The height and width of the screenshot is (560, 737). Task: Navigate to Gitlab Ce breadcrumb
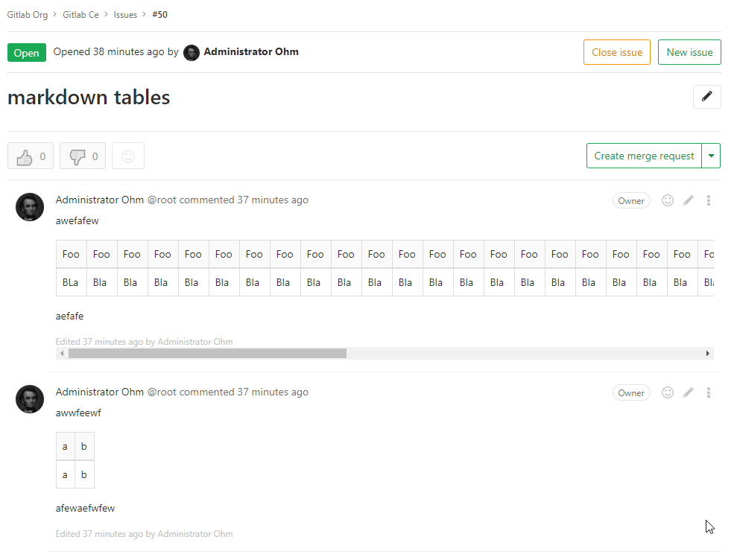(80, 15)
